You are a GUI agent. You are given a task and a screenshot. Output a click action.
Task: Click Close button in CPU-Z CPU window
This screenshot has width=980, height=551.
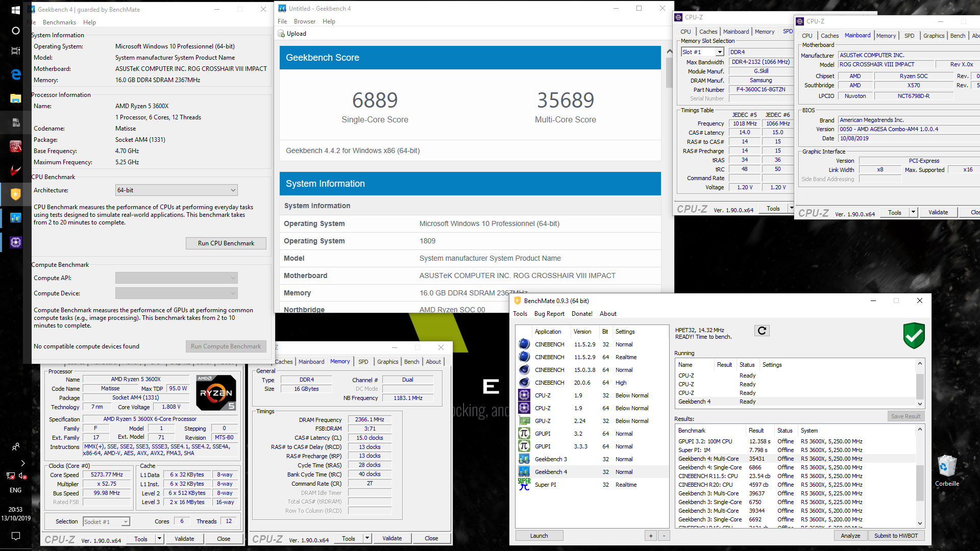click(x=224, y=539)
